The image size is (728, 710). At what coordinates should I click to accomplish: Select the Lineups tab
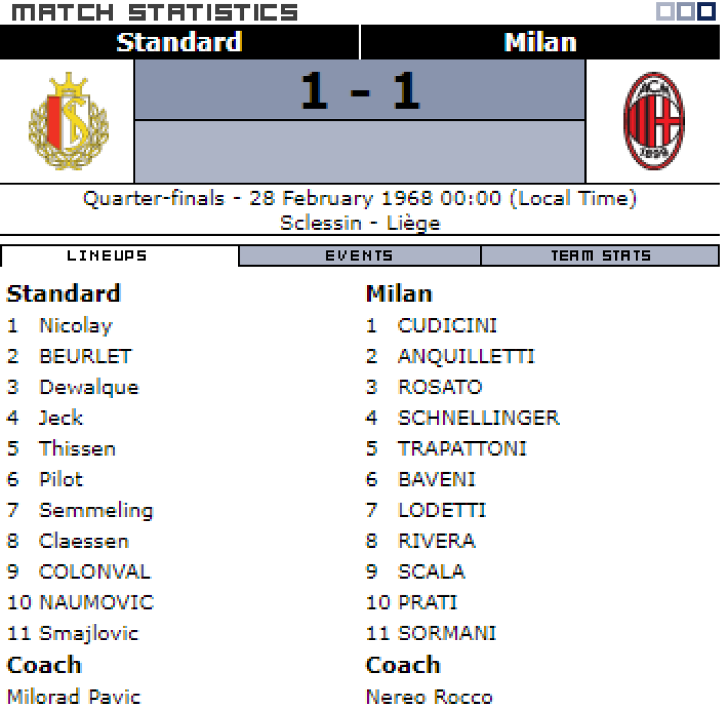[107, 256]
